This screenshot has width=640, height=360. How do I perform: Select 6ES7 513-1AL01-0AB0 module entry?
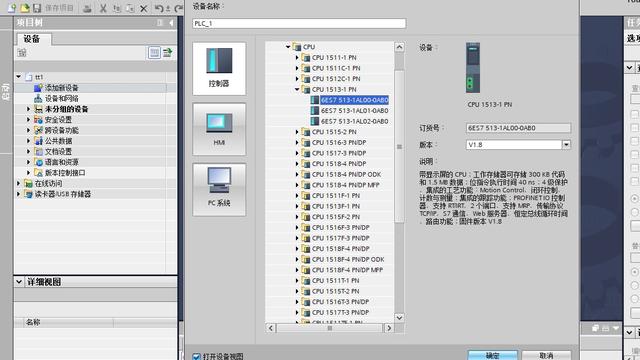tap(354, 111)
